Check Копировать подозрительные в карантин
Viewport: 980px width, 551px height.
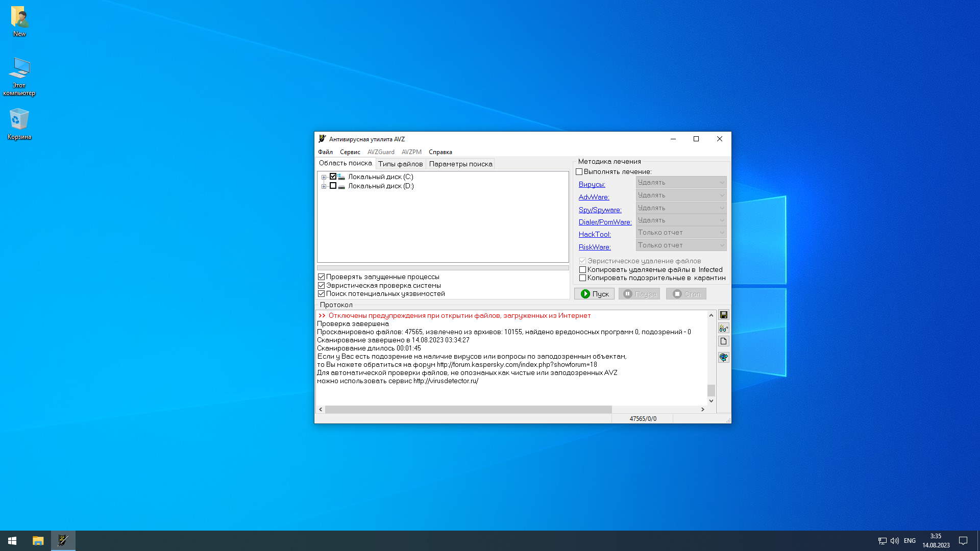click(582, 278)
